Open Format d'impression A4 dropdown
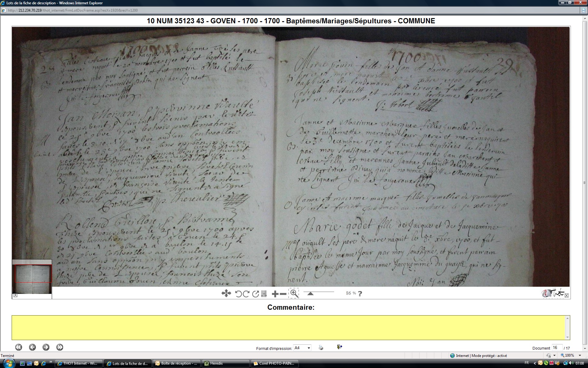 pyautogui.click(x=302, y=348)
